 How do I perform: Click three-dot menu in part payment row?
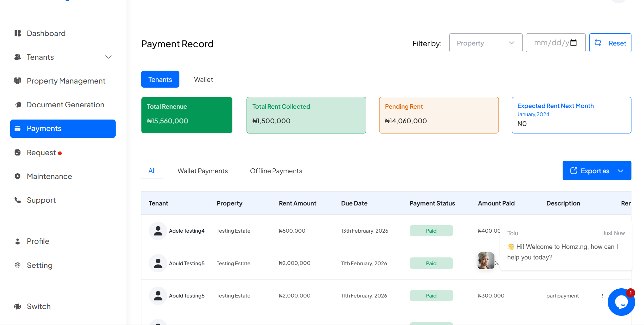(602, 296)
